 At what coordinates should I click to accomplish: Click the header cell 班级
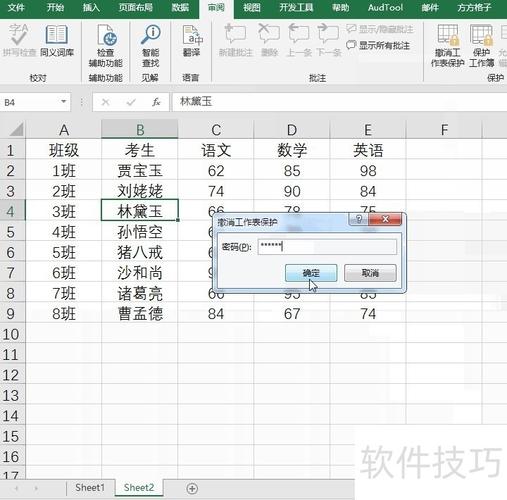click(x=64, y=150)
